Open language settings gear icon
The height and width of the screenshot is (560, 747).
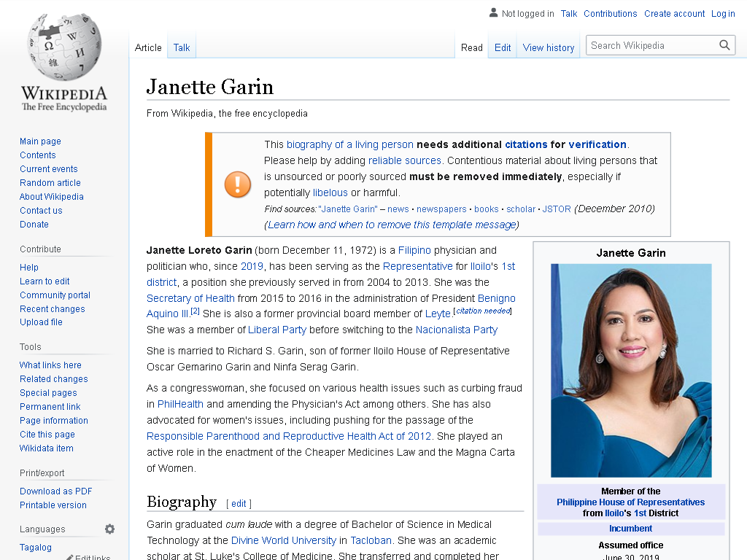click(x=109, y=529)
